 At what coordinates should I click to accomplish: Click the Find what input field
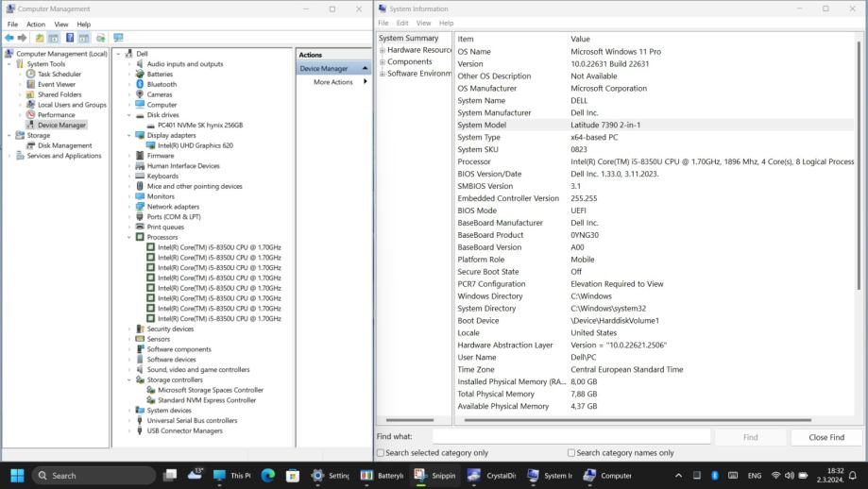(571, 436)
